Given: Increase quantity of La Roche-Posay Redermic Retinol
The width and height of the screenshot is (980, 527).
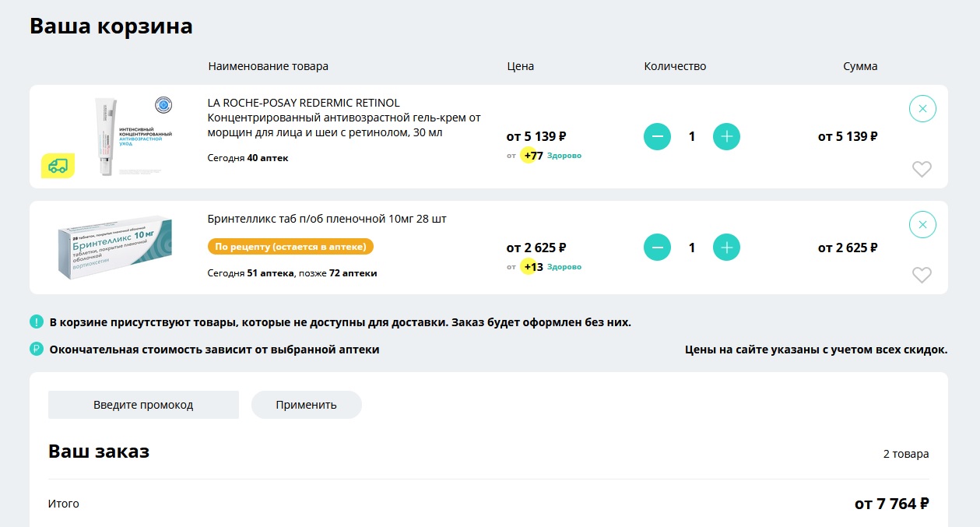Looking at the screenshot, I should point(726,137).
